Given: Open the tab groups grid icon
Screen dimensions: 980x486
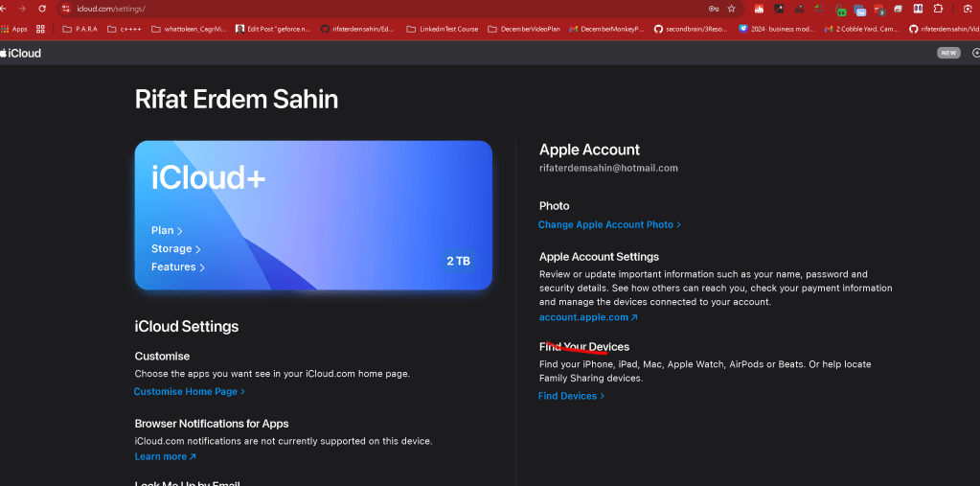Looking at the screenshot, I should tap(40, 29).
